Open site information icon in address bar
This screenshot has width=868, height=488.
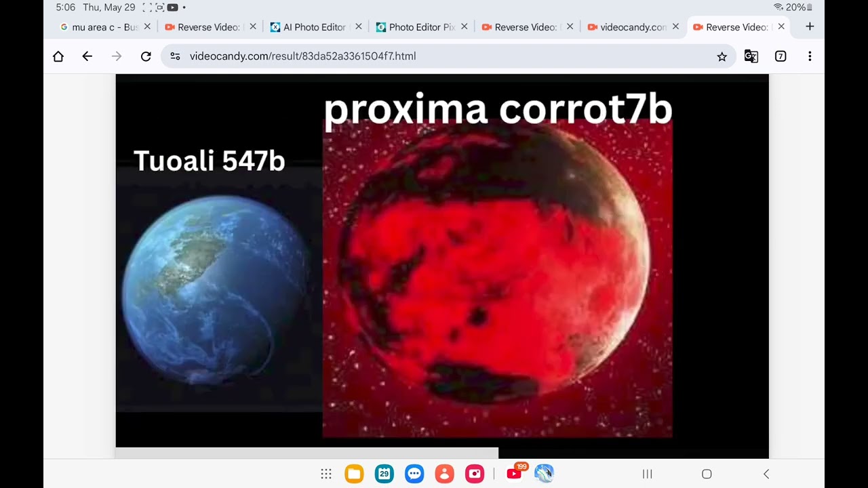tap(175, 56)
